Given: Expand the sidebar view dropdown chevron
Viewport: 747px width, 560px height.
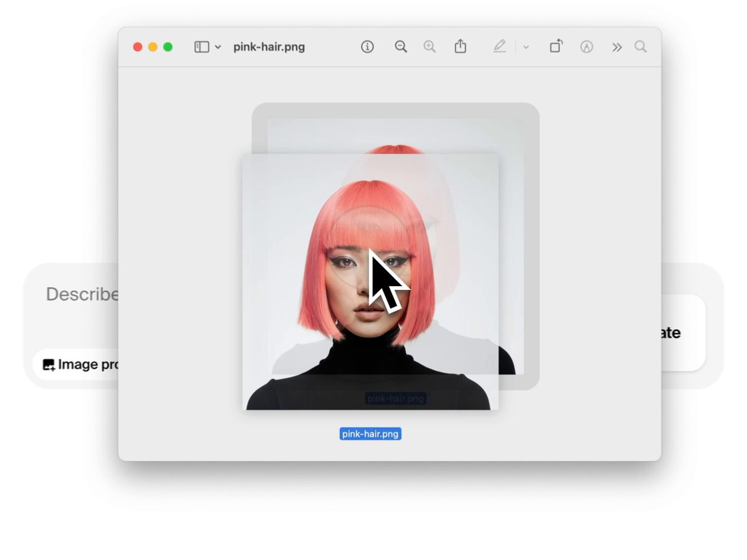Looking at the screenshot, I should [218, 47].
